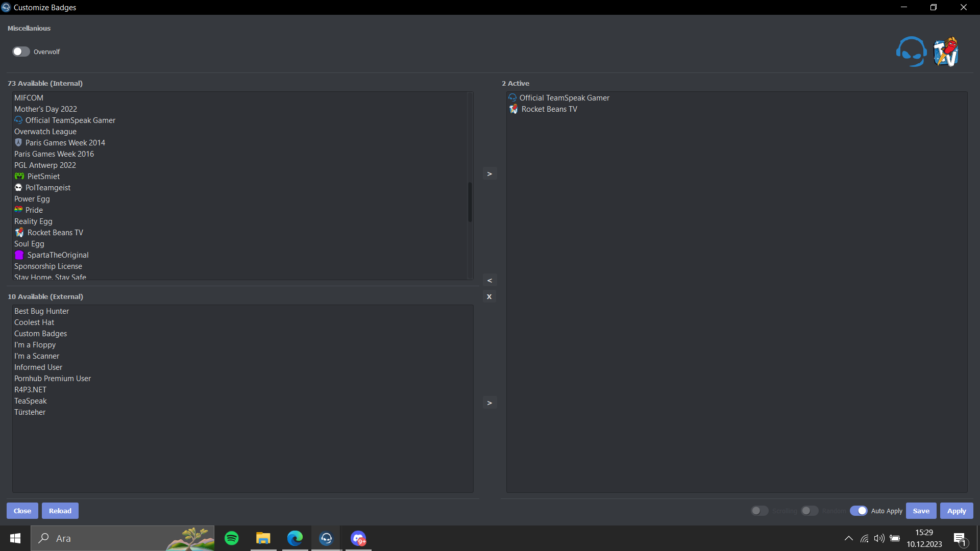Select TeaSpeak external badge

point(30,400)
